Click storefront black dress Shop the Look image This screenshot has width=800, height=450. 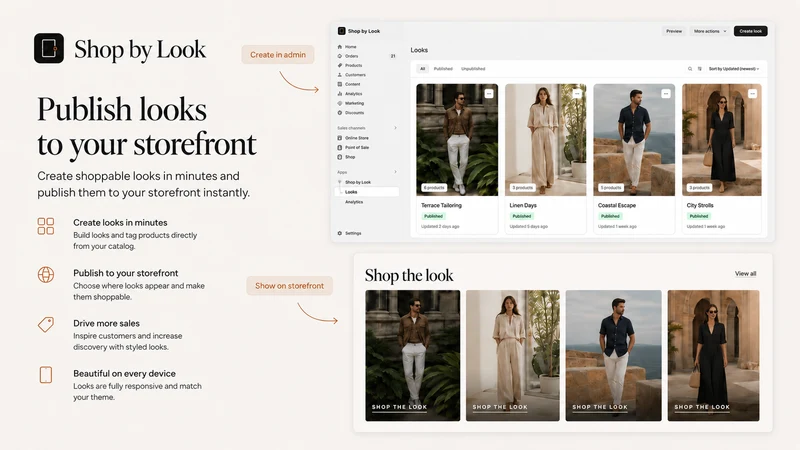[x=713, y=356]
